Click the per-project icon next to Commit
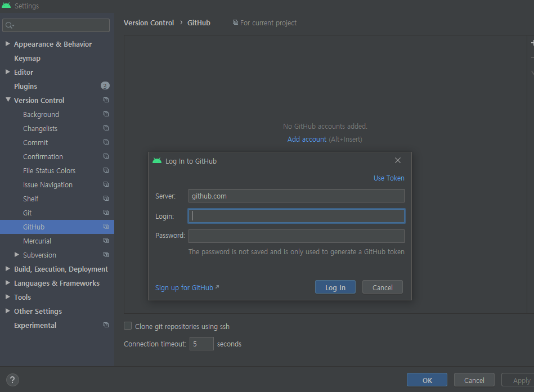 click(106, 142)
